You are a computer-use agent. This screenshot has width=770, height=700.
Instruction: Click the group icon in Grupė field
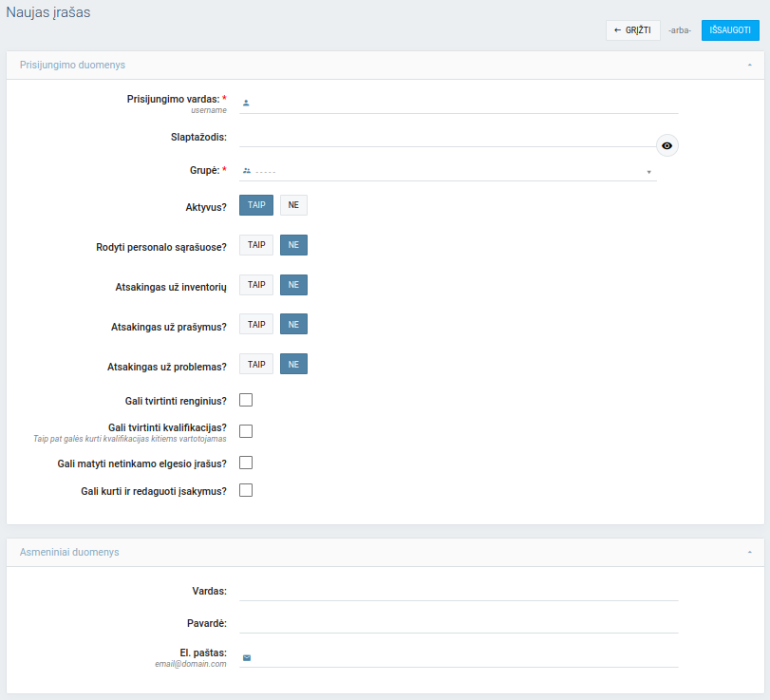click(x=246, y=171)
